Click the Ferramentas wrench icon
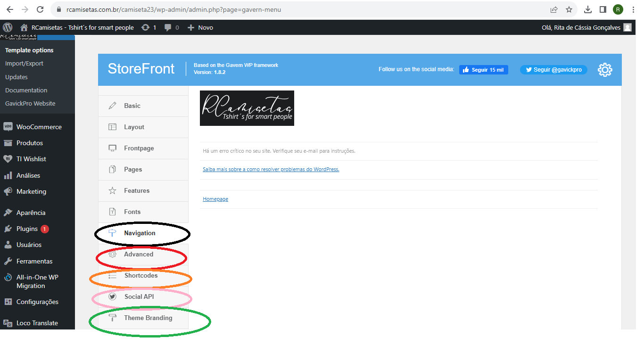 click(x=8, y=261)
